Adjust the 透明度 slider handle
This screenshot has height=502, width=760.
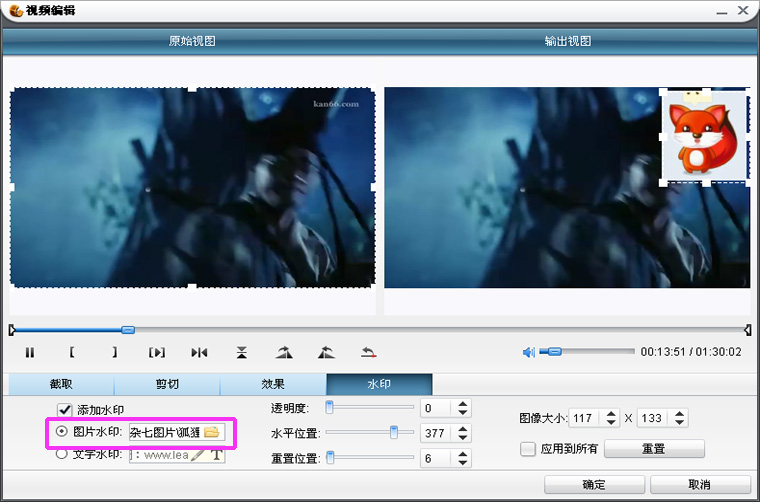pos(330,407)
